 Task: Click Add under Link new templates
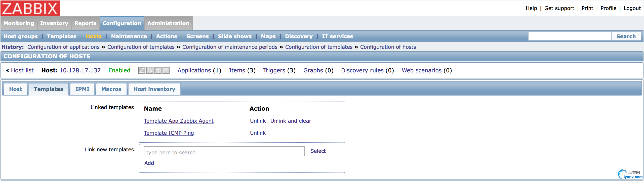pyautogui.click(x=149, y=163)
